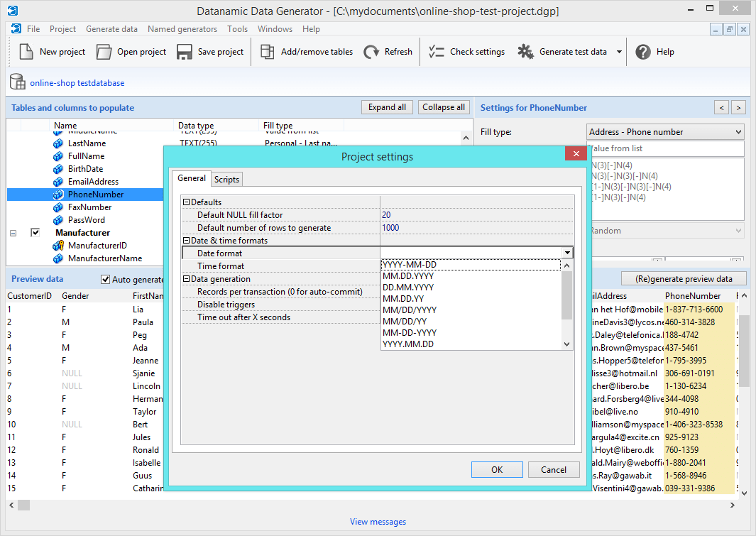This screenshot has height=536, width=756.
Task: Open the Tools menu
Action: coord(237,29)
